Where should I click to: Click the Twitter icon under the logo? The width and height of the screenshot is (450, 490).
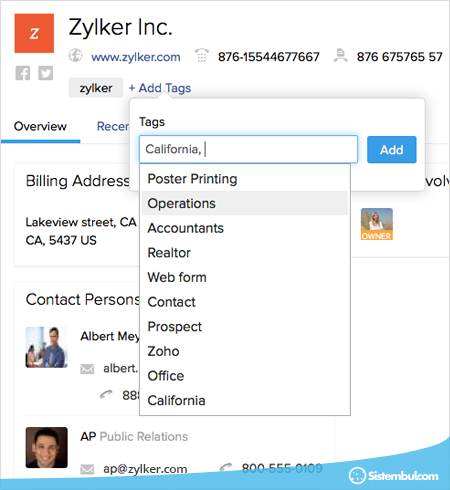tap(45, 73)
